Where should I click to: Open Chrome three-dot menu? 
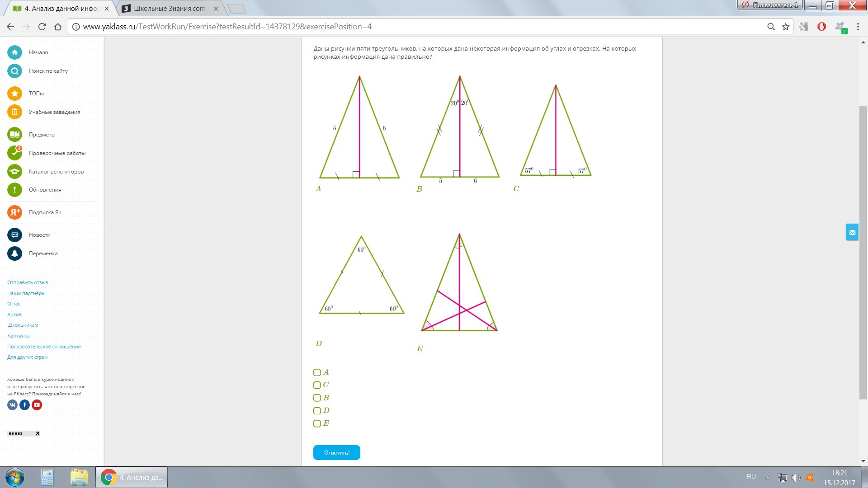tap(858, 27)
